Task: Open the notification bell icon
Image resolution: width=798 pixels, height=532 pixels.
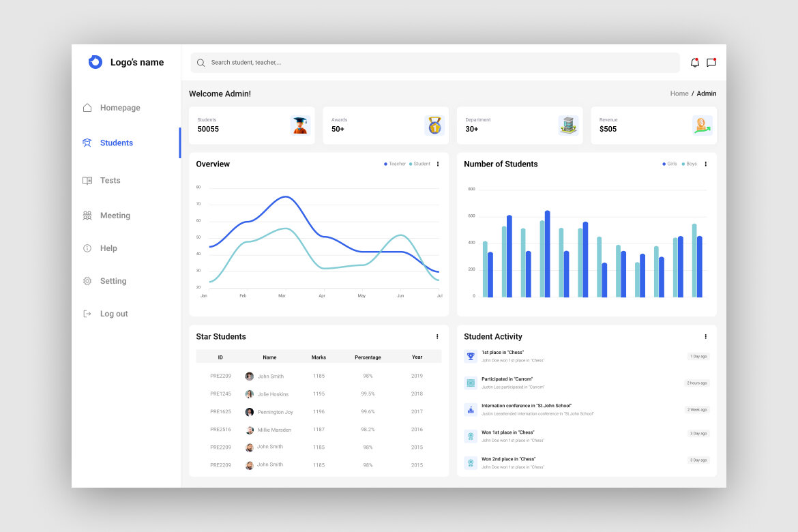Action: click(x=695, y=62)
